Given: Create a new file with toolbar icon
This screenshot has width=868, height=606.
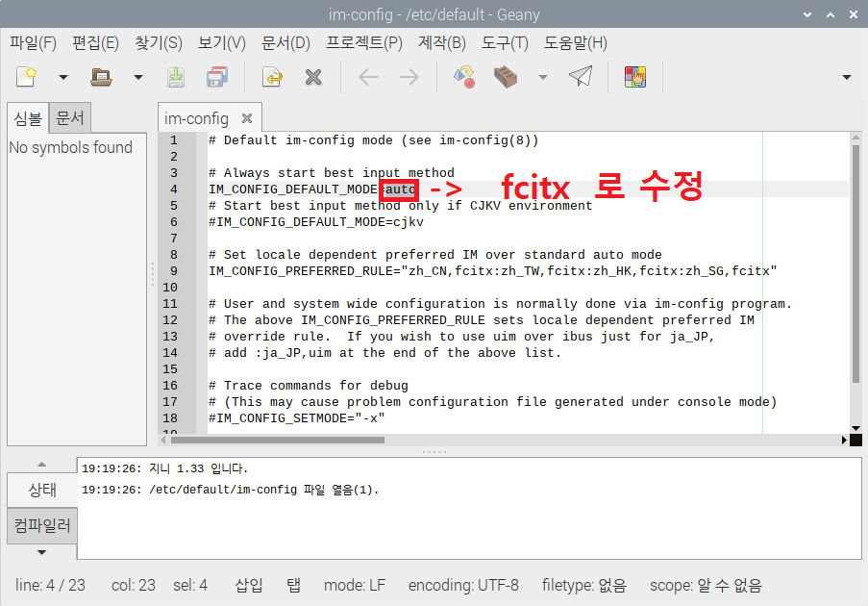Looking at the screenshot, I should (x=27, y=77).
